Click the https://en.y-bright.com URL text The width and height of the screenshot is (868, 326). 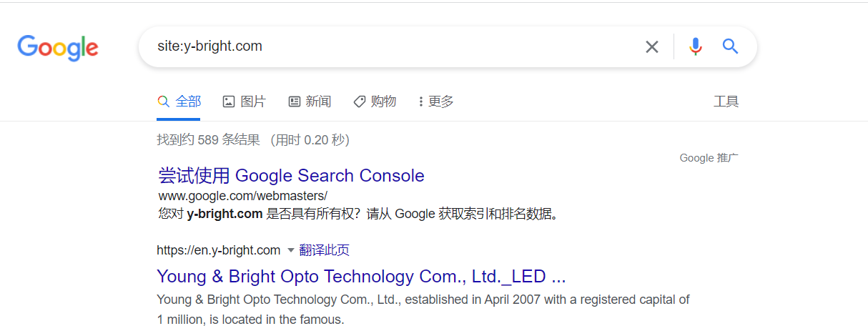218,250
